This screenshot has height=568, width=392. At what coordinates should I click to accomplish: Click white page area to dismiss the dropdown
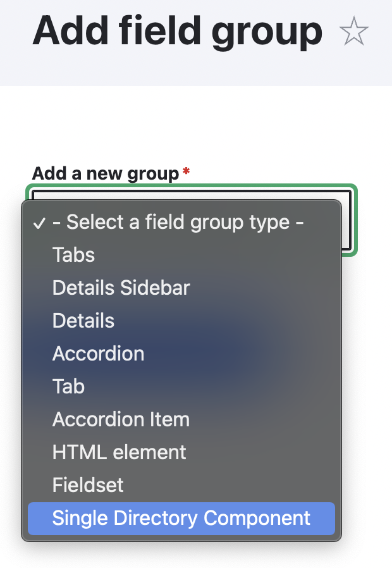click(365, 398)
